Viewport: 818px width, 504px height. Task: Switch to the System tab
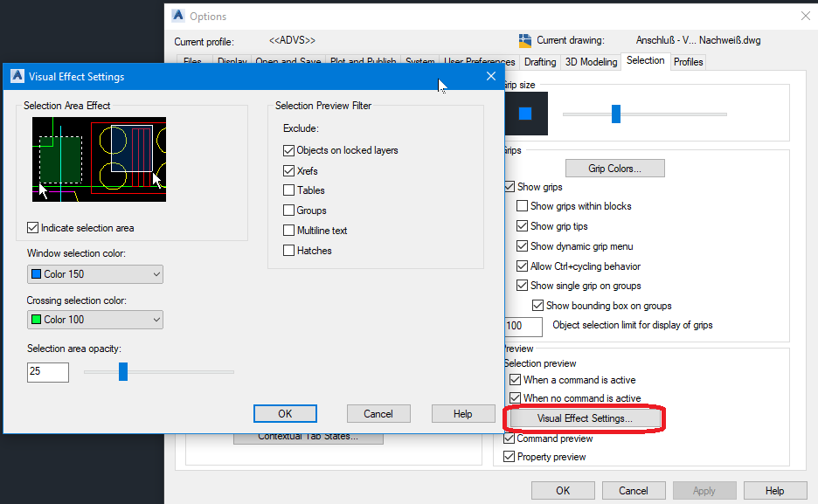click(420, 61)
